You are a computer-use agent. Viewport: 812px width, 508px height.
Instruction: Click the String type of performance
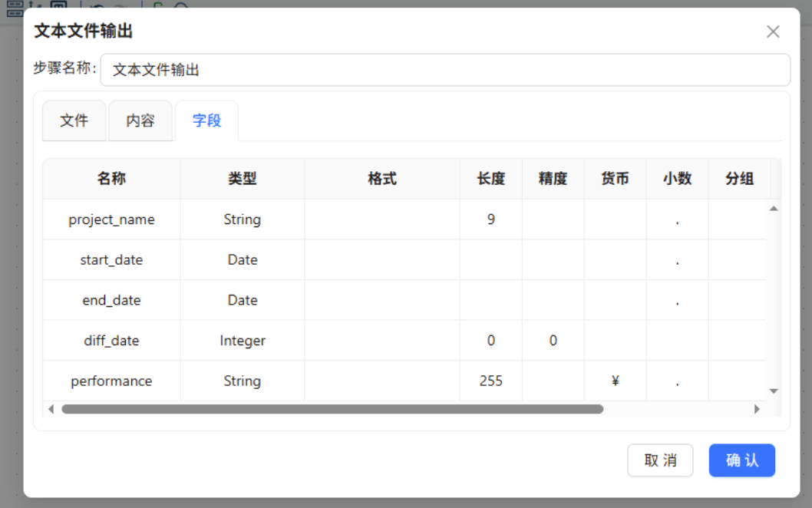(243, 381)
